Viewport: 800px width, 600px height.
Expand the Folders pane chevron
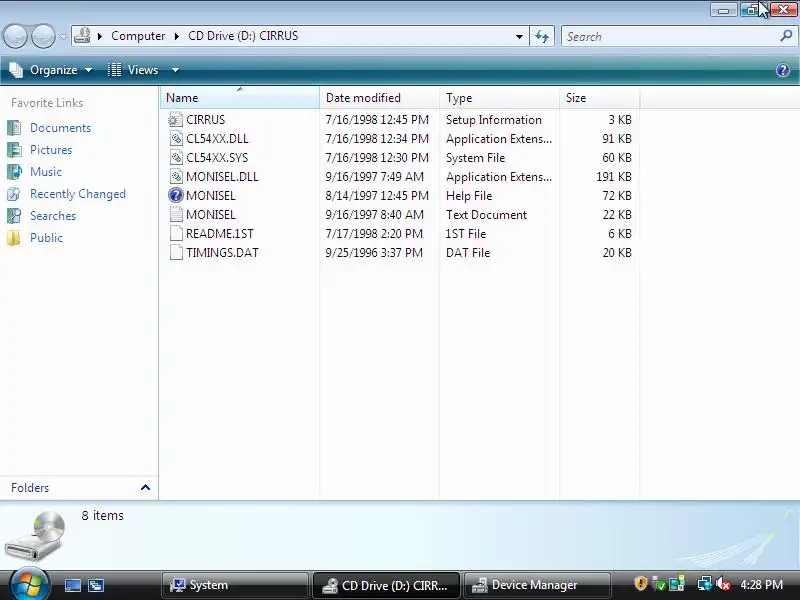click(x=145, y=487)
